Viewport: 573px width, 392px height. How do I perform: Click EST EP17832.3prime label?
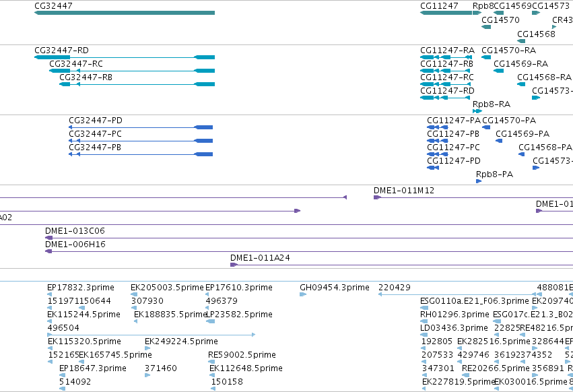point(81,288)
